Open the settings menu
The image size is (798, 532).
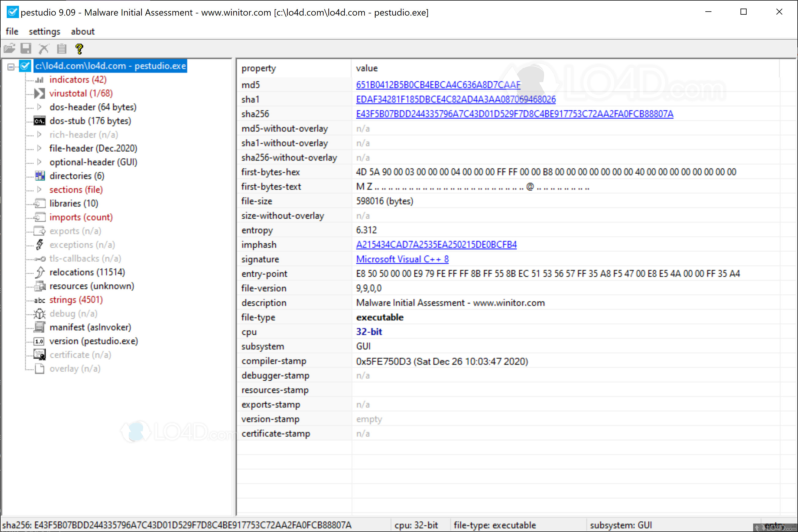44,31
